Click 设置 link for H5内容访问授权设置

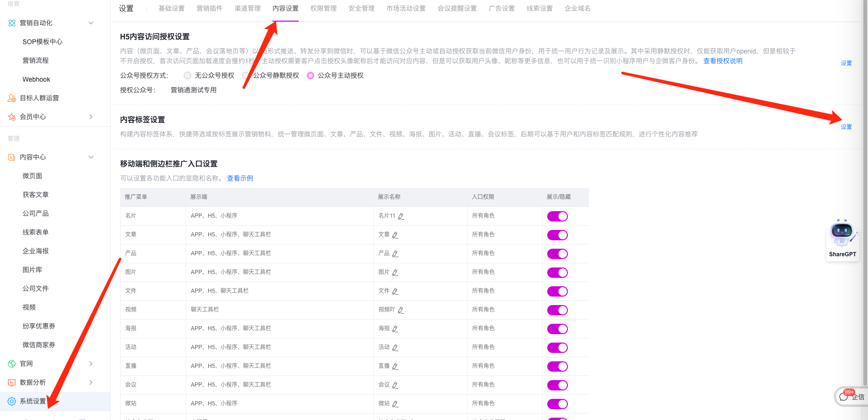pyautogui.click(x=846, y=63)
